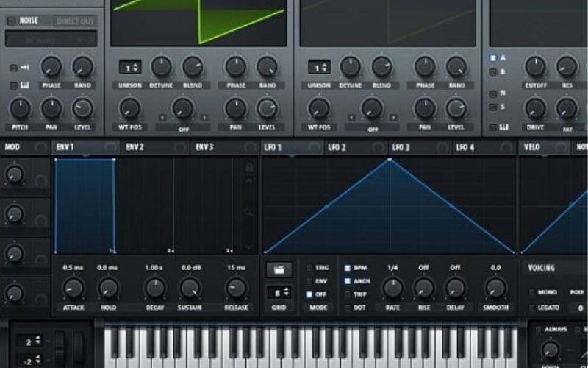Click the VELO tab
Screen dimensions: 588x368
[x=531, y=147]
